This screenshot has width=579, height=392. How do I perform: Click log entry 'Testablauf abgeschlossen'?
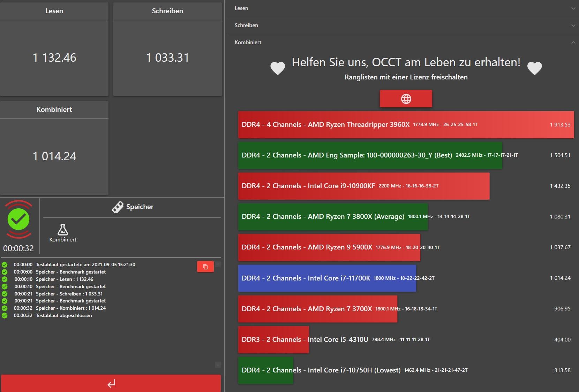(64, 315)
